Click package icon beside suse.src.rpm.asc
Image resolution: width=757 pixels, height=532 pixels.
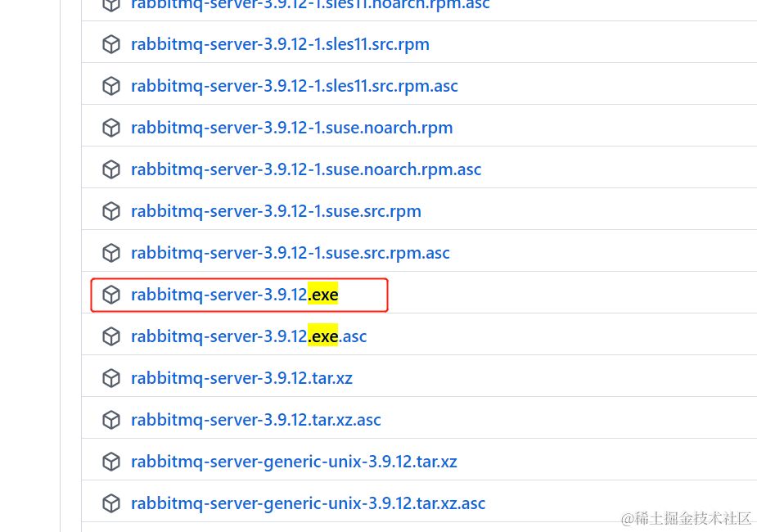[x=111, y=253]
